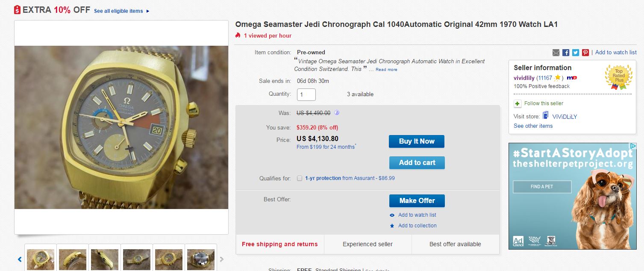Add the watch to cart
Image resolution: width=644 pixels, height=271 pixels.
417,163
